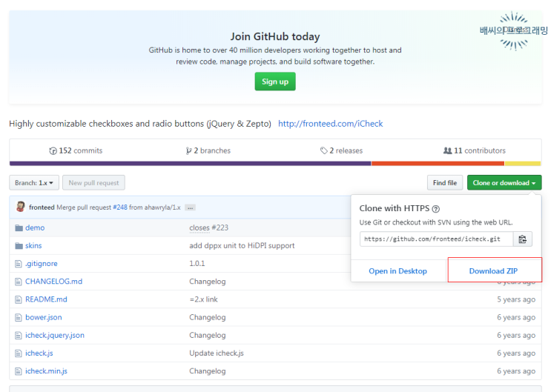Open the fronteed author link
Viewport: 551px width, 392px height.
42,207
